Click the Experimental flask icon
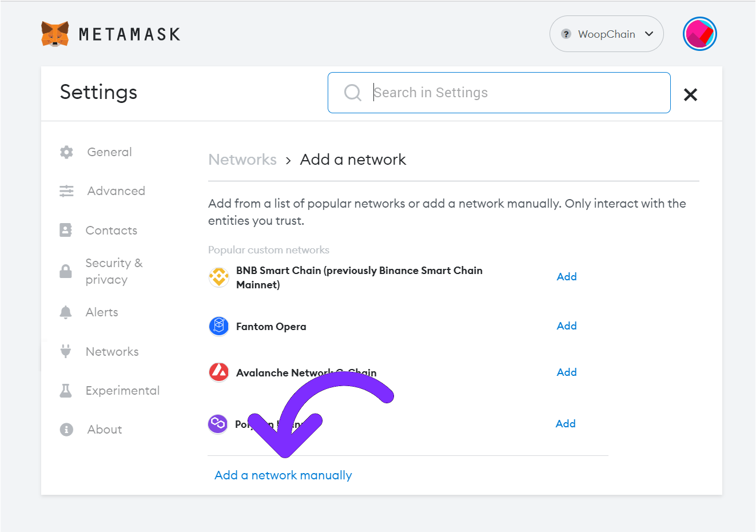 pyautogui.click(x=66, y=391)
